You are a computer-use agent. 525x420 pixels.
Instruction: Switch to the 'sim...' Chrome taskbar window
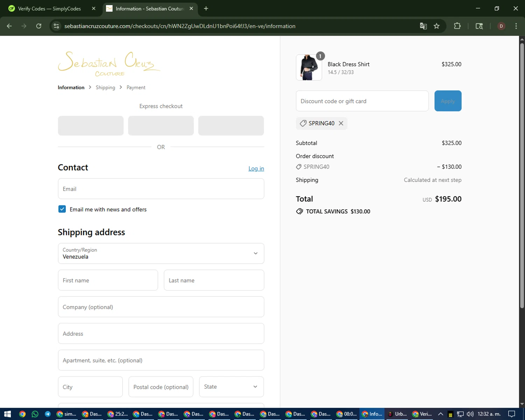click(66, 414)
